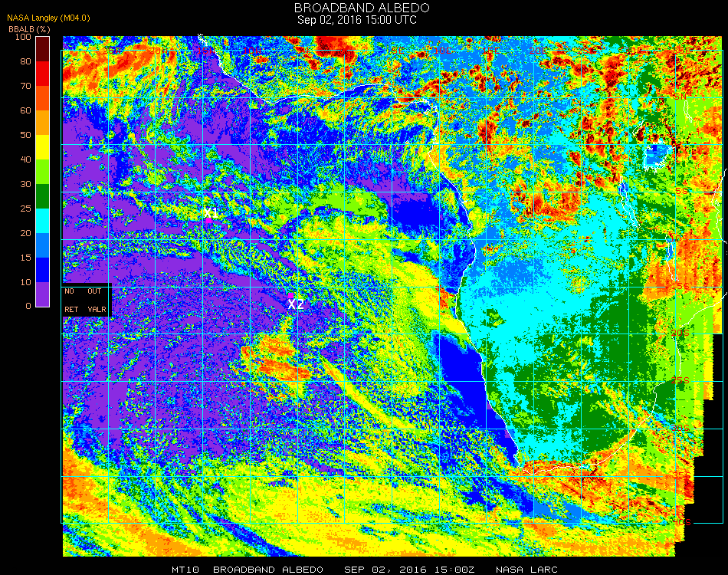
Task: Click the 5S latitude label
Action: 681,191
